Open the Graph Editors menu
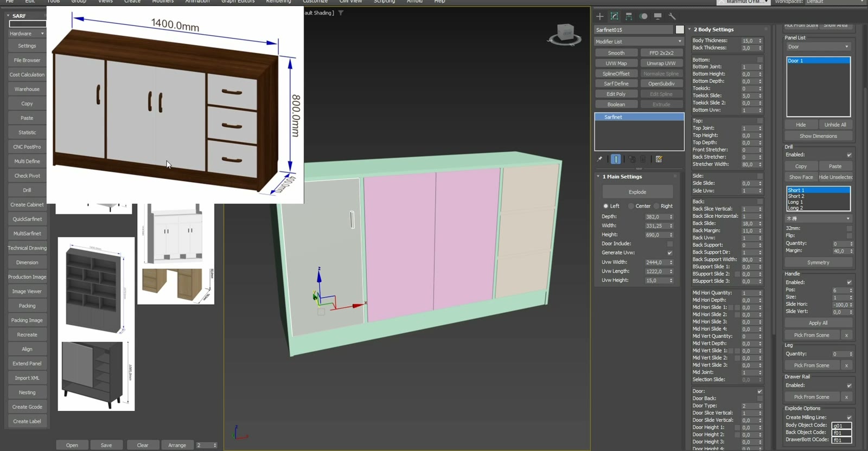This screenshot has height=451, width=868. pyautogui.click(x=238, y=2)
